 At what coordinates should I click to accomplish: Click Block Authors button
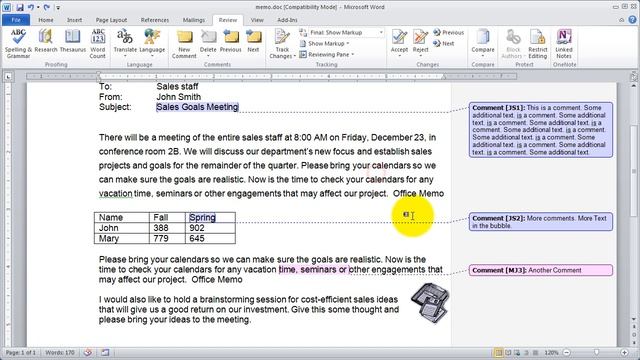[513, 43]
